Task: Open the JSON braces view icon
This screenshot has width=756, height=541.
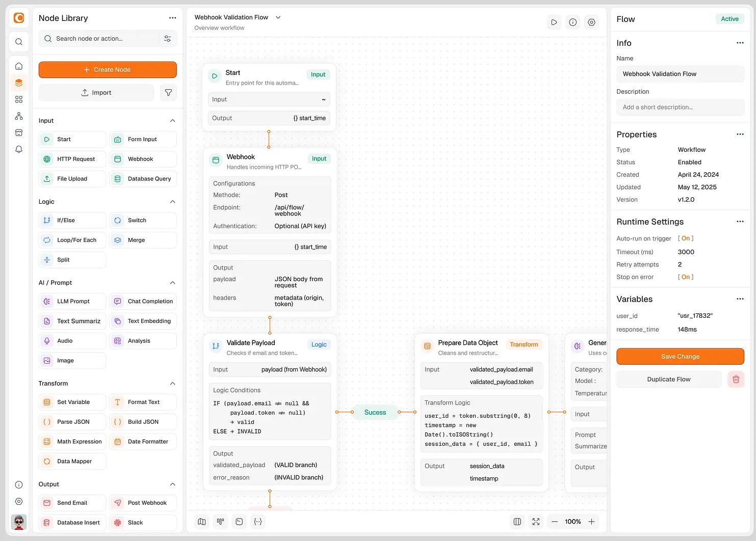Action: click(x=258, y=522)
